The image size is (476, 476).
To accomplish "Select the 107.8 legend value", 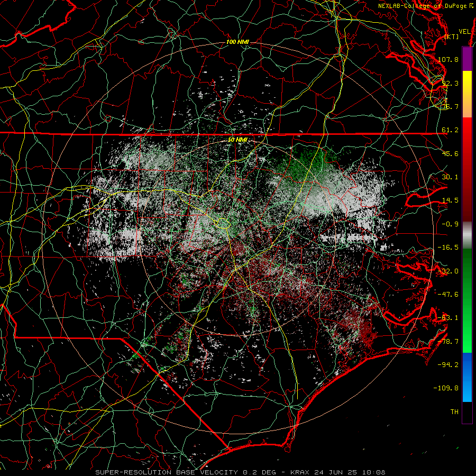I will (x=448, y=59).
